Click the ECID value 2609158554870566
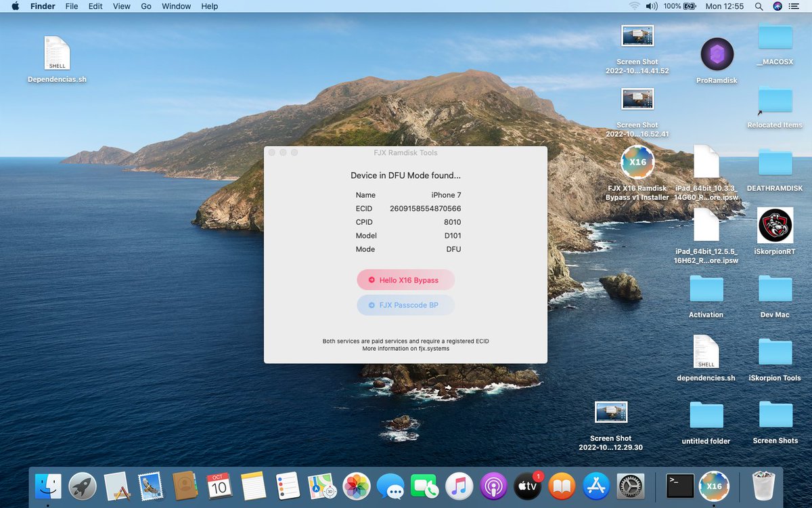 pos(426,209)
